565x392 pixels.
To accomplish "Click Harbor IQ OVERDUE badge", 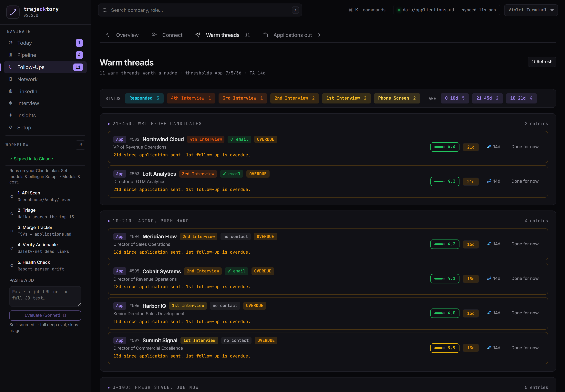I will pyautogui.click(x=254, y=306).
